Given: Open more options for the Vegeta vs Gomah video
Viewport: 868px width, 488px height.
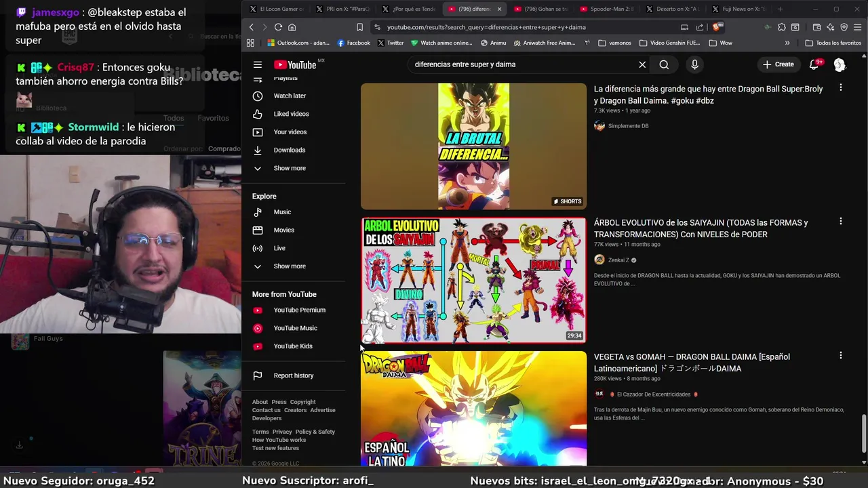Looking at the screenshot, I should [x=840, y=355].
